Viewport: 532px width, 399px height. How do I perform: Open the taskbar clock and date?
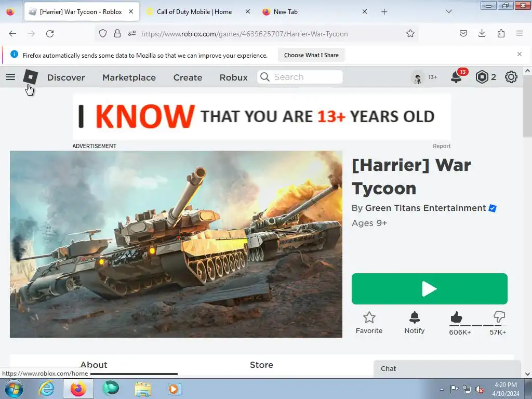[x=506, y=389]
